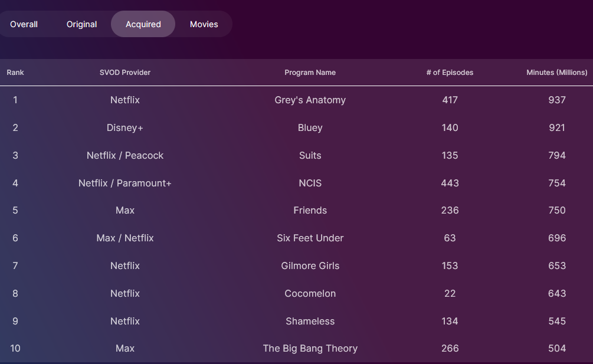This screenshot has height=364, width=593.
Task: Click the NCIS program name
Action: pyautogui.click(x=310, y=183)
